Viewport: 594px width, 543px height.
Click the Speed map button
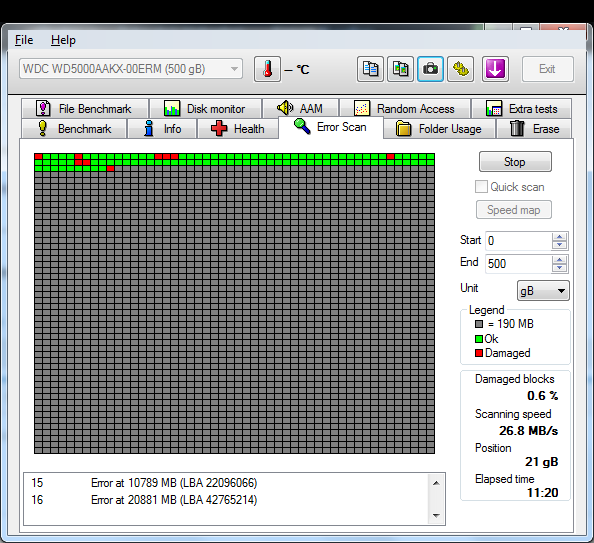[x=514, y=210]
